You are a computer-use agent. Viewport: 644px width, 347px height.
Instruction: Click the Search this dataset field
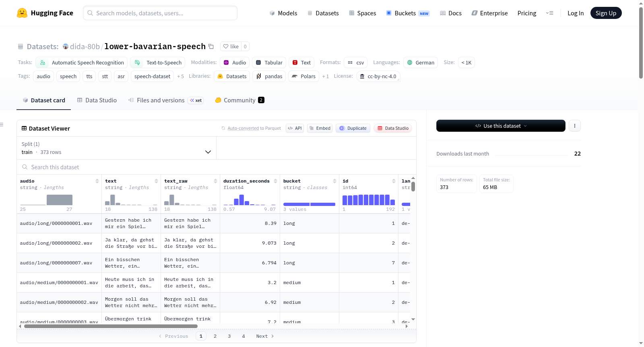click(x=217, y=167)
